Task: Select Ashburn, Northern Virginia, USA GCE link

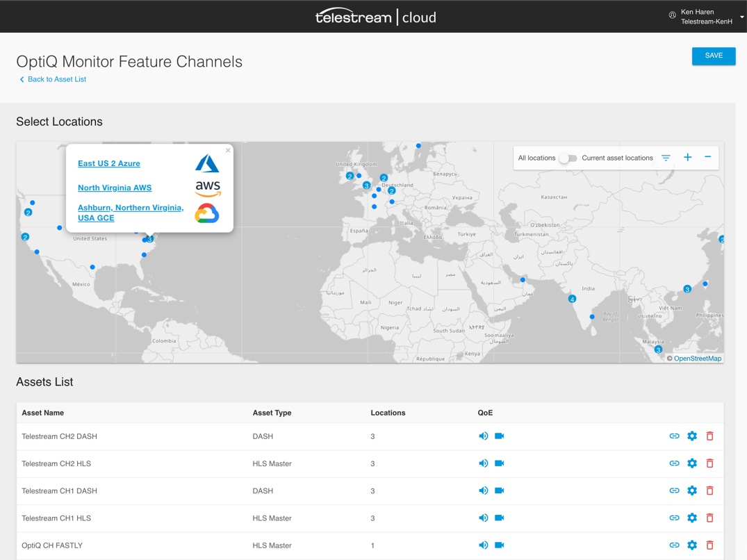Action: [131, 213]
